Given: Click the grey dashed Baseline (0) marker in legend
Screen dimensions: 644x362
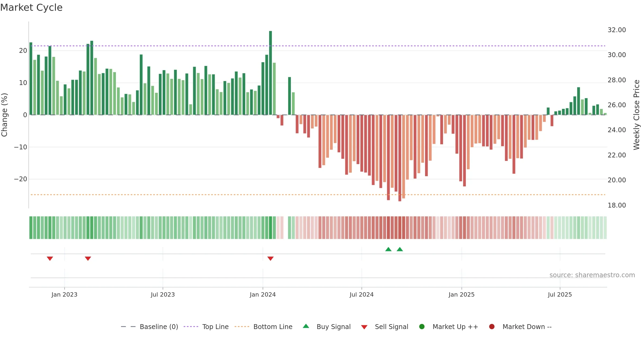Looking at the screenshot, I should pyautogui.click(x=128, y=327).
